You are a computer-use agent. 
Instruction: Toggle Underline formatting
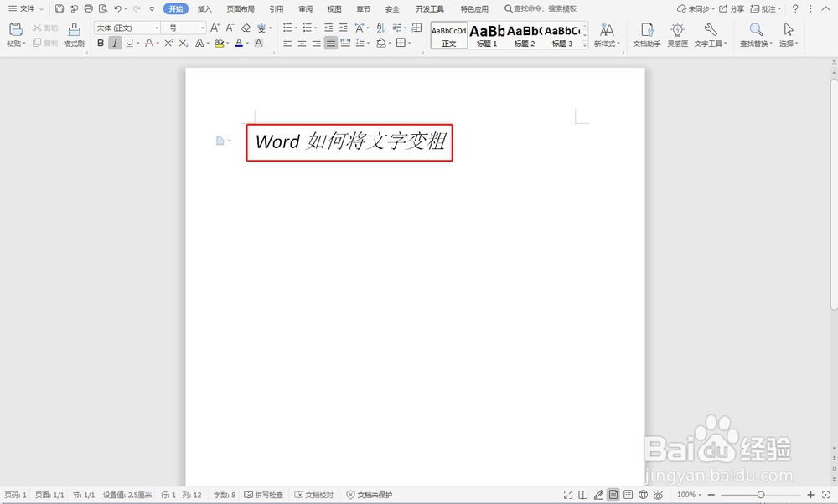coord(129,43)
